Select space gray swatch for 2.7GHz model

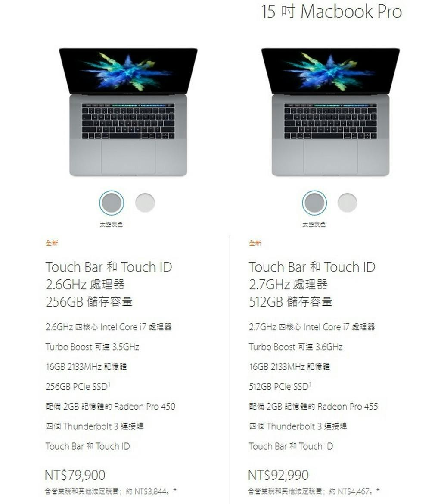(x=314, y=203)
